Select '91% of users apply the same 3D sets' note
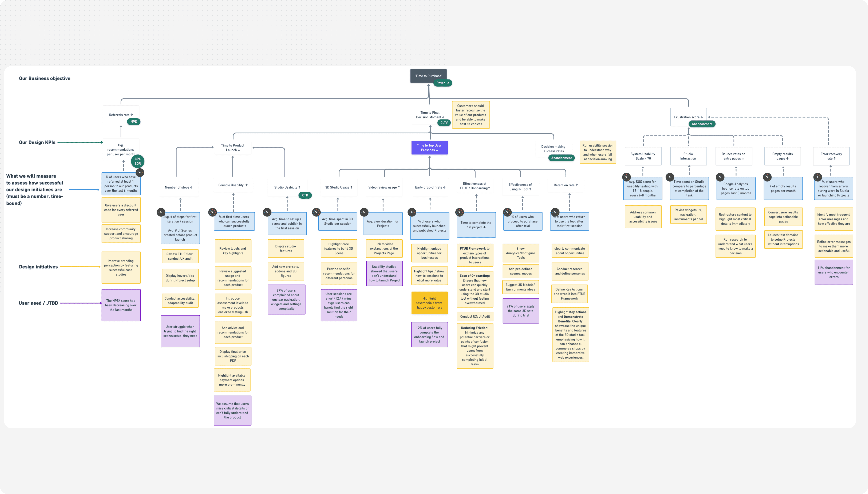This screenshot has width=868, height=494. (521, 311)
